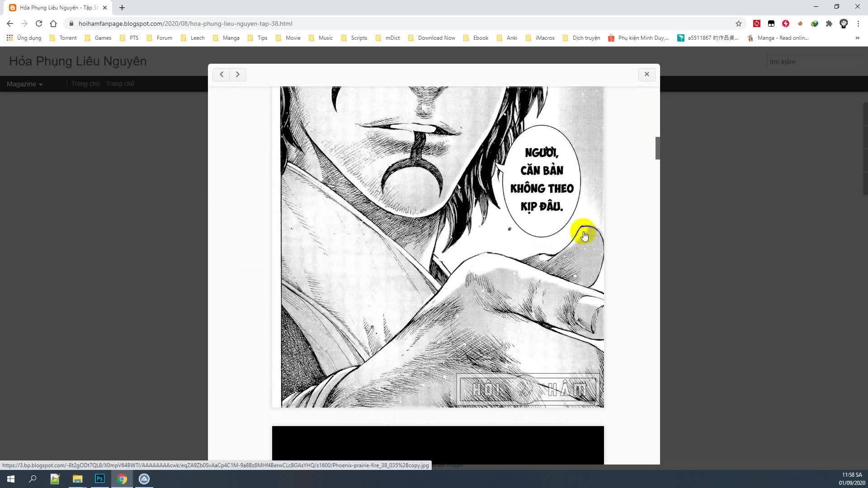Show previous image in lightbox
Viewport: 868px width, 488px height.
(222, 75)
